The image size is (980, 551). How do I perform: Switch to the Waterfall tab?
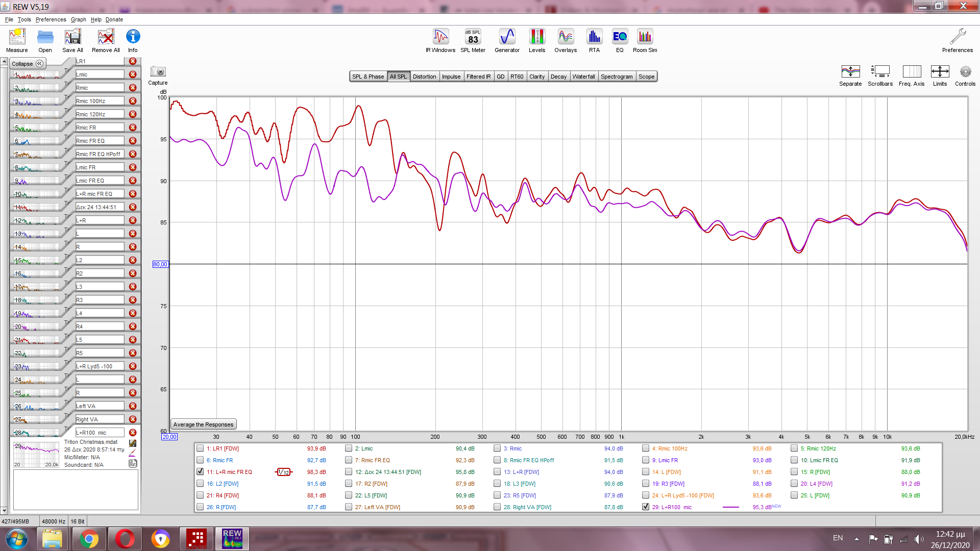tap(583, 77)
